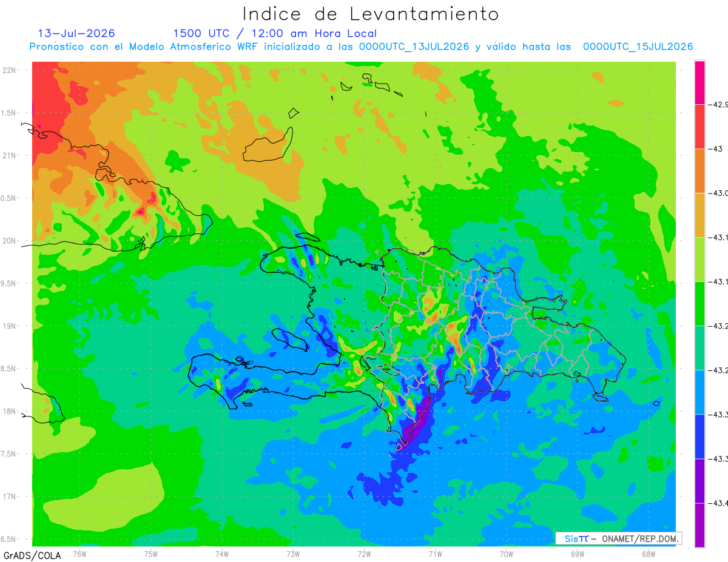Click the light blue colorbar swatch
This screenshot has height=562, width=728.
[x=699, y=392]
